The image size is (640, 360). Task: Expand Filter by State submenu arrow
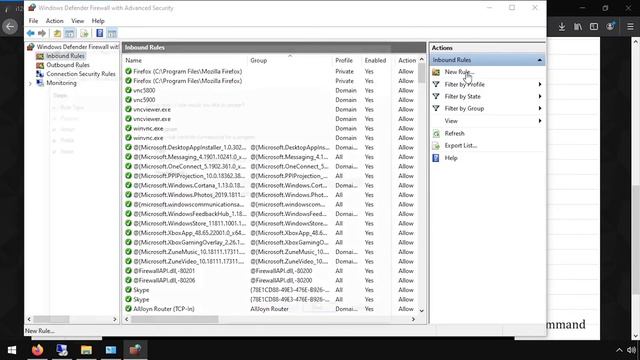pyautogui.click(x=540, y=96)
